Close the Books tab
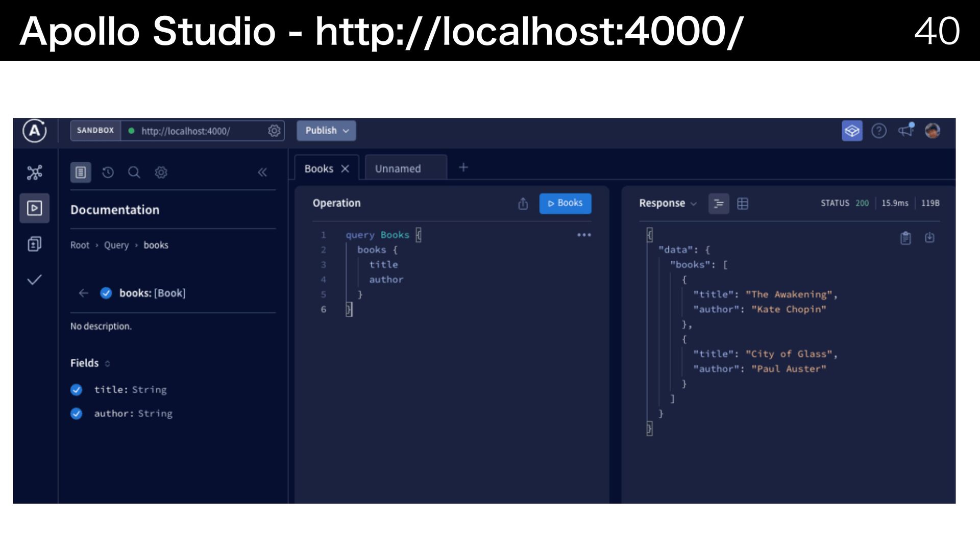Viewport: 980px width, 551px height. (x=345, y=169)
